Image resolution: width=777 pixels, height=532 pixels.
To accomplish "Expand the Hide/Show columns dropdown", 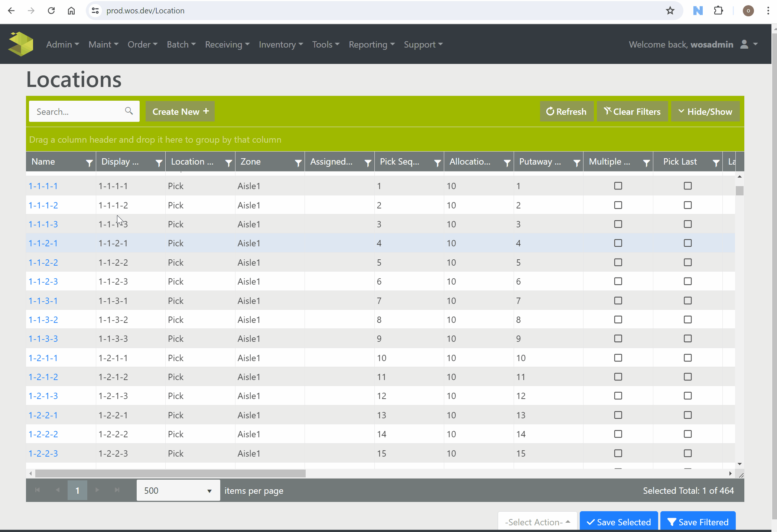I will pos(705,111).
